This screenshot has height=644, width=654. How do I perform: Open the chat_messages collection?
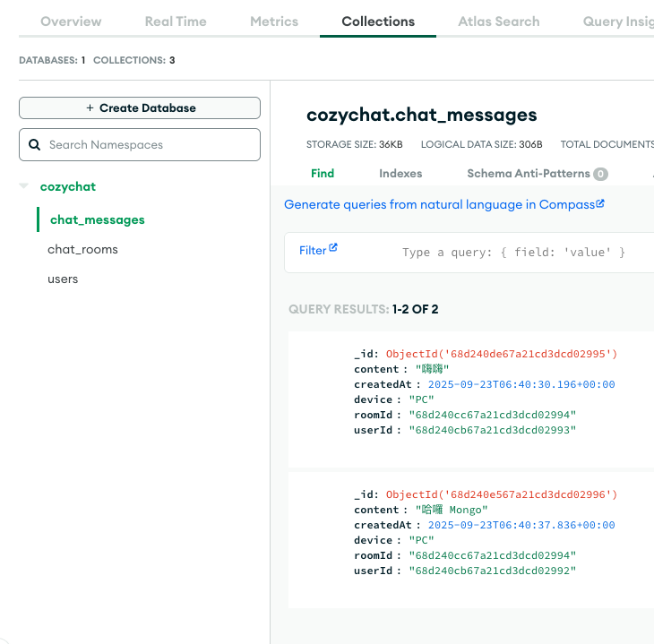click(x=97, y=219)
